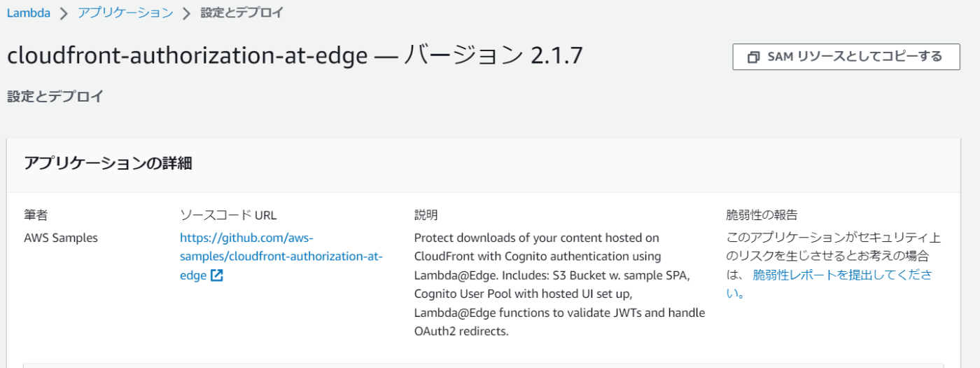This screenshot has width=980, height=368.
Task: Click the cloudfront-authorization-at-edge page title
Action: click(187, 56)
